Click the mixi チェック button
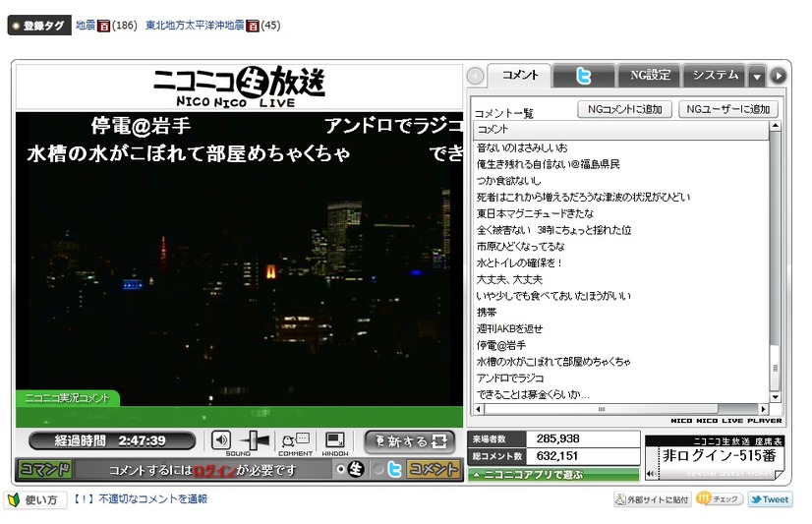 point(720,499)
